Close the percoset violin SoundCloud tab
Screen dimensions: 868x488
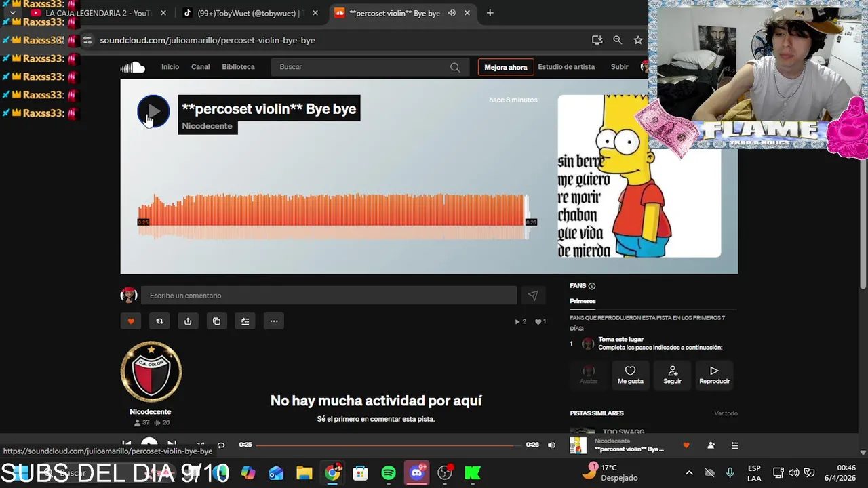pyautogui.click(x=467, y=13)
